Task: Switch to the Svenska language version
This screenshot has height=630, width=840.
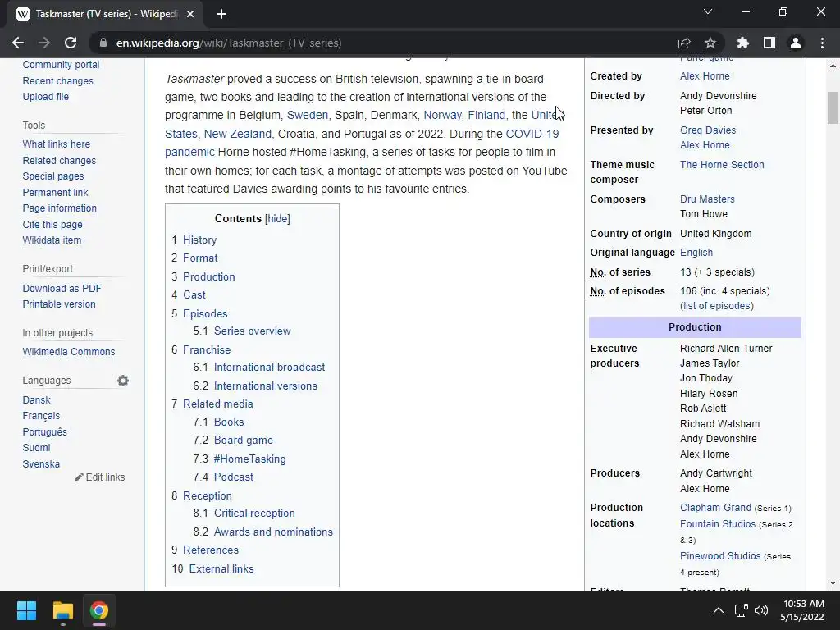Action: [41, 464]
